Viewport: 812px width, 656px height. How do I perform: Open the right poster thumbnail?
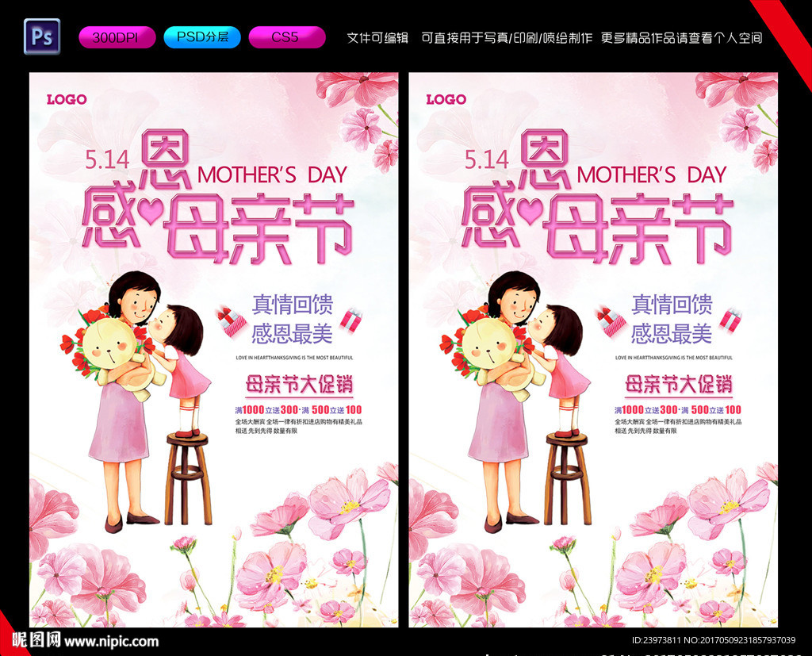tap(593, 350)
